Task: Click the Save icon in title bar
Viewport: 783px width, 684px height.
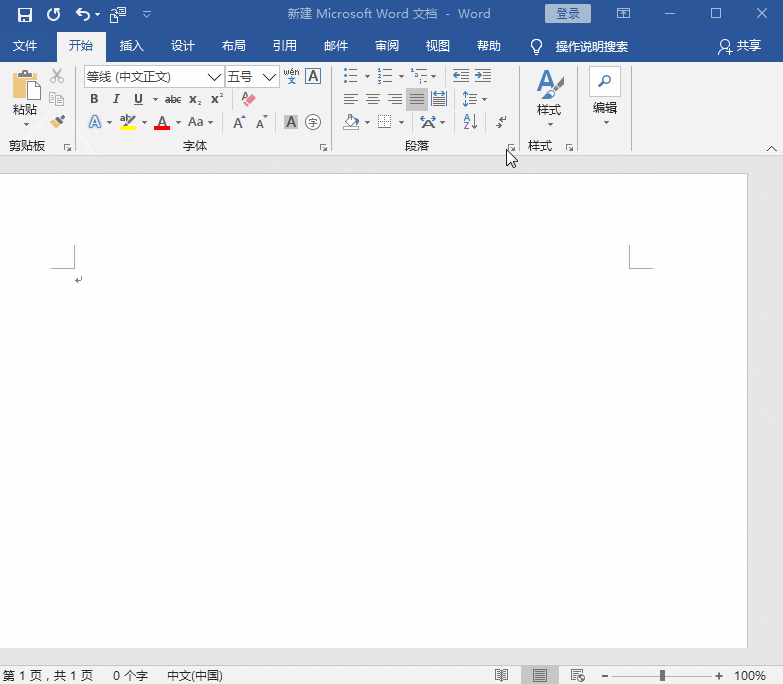Action: click(24, 14)
